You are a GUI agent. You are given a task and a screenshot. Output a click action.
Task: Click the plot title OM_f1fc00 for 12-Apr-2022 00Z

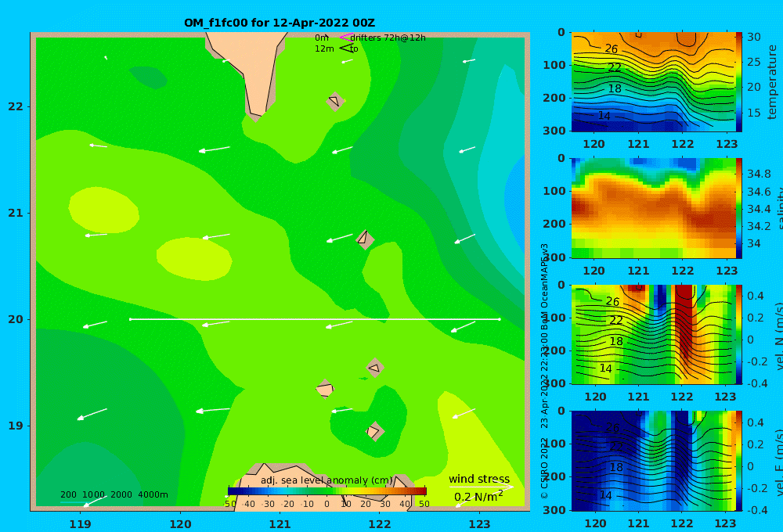(x=280, y=23)
